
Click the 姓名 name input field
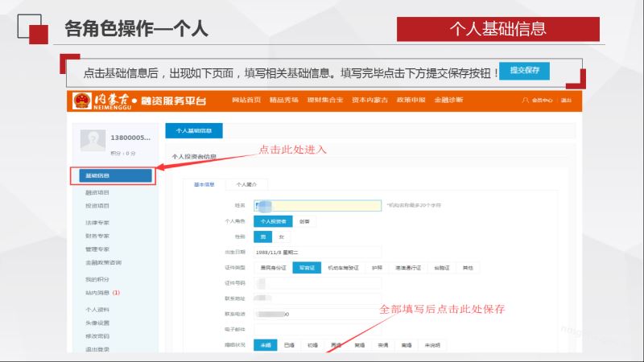[317, 206]
